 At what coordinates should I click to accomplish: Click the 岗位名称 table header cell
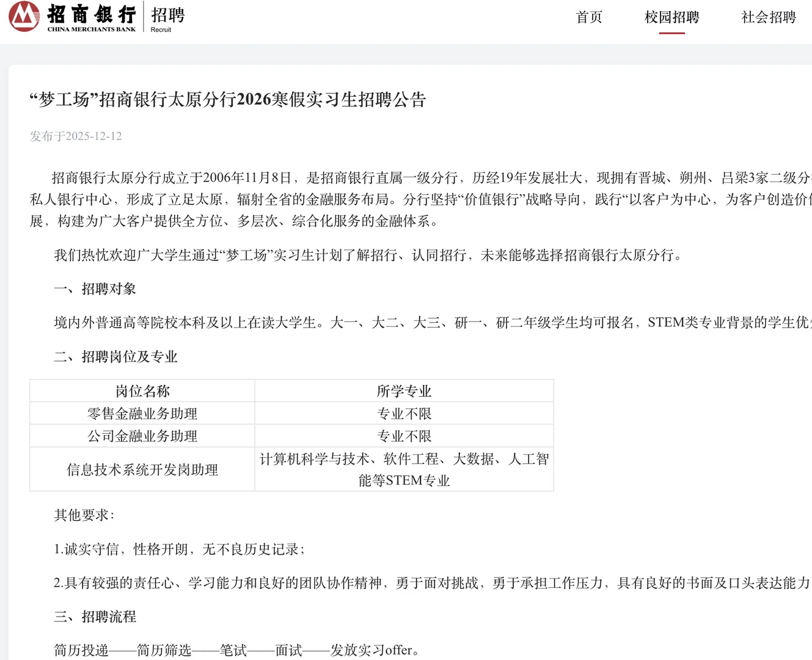point(142,391)
